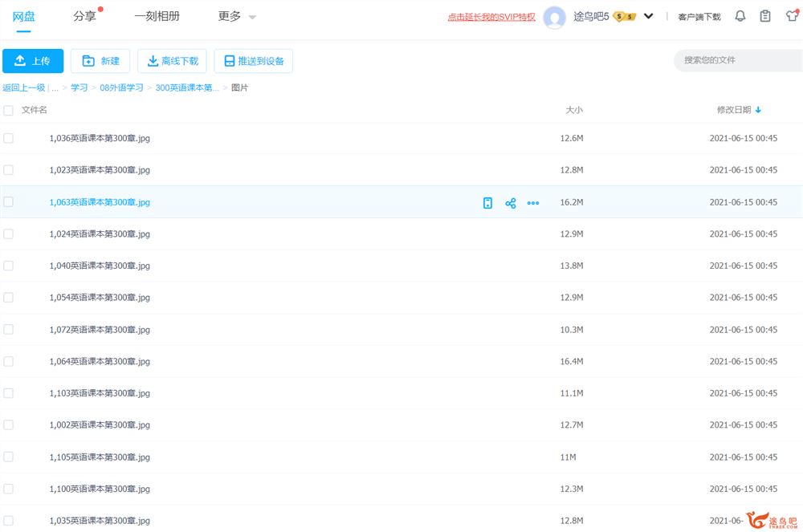Toggle the select-all checkbox beside 文件名
This screenshot has width=803, height=532.
[x=8, y=110]
